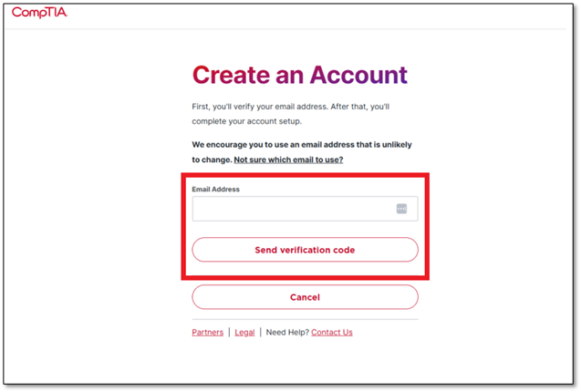Click the 'Need Help?' footer text

287,333
